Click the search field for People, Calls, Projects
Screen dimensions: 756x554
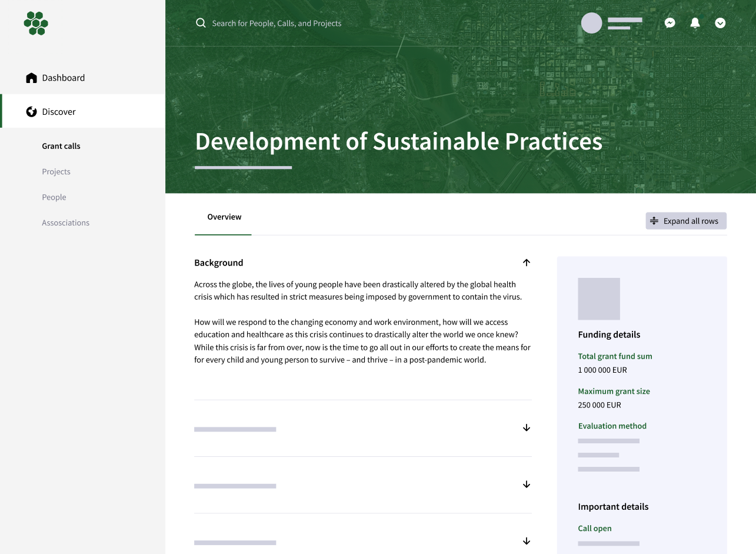pyautogui.click(x=277, y=24)
